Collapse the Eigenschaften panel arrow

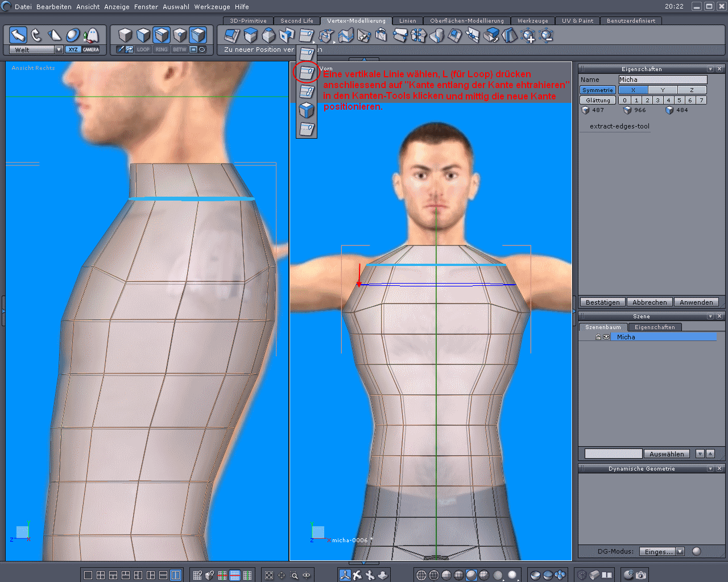tap(710, 69)
